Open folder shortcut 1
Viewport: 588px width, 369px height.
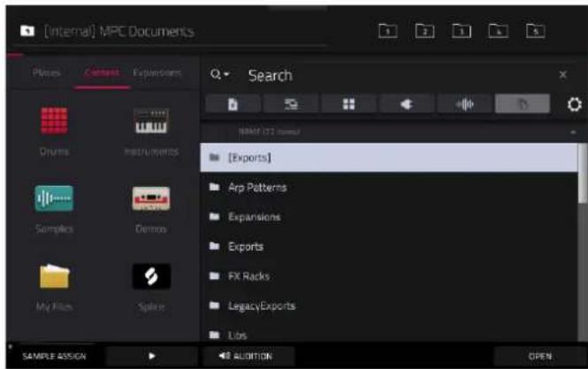388,31
